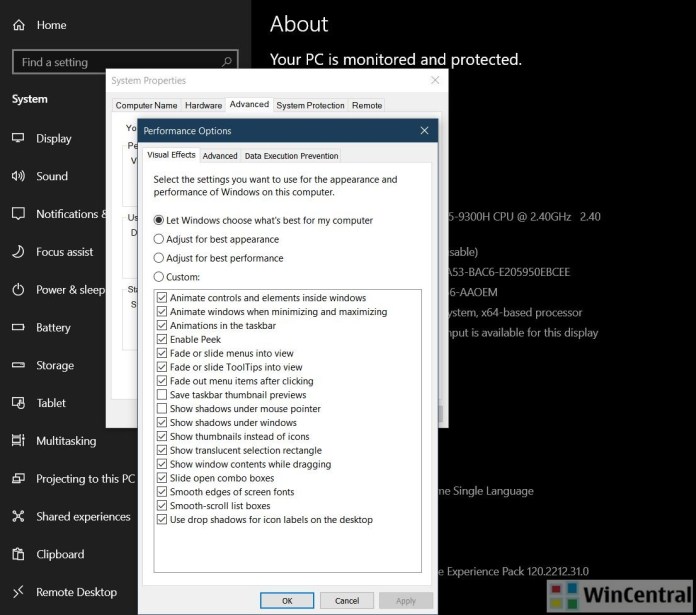
Task: Uncheck Show translucent selection rectangle
Action: coord(162,450)
